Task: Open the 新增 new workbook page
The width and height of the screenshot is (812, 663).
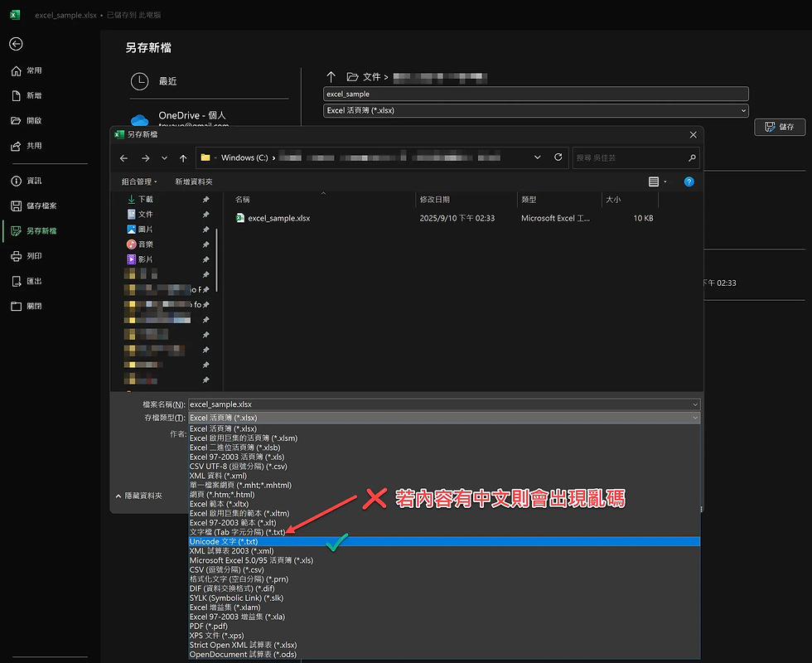Action: coord(27,95)
